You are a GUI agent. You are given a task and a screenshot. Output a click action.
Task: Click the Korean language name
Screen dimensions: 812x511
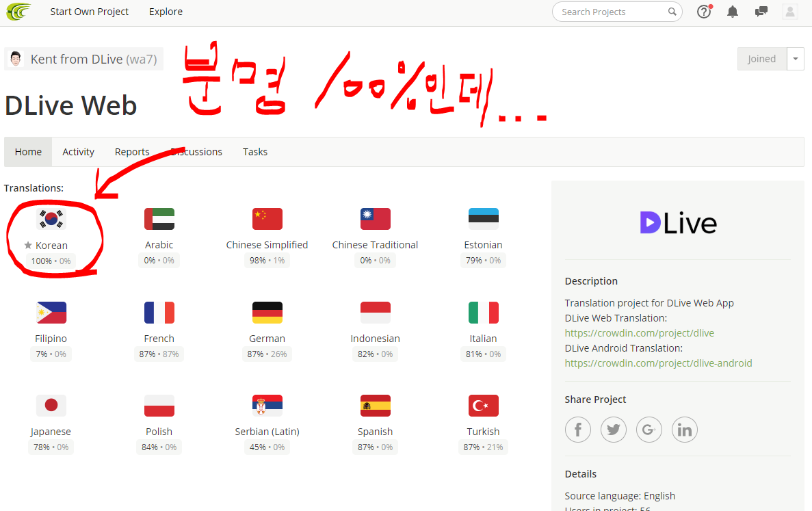click(x=52, y=246)
